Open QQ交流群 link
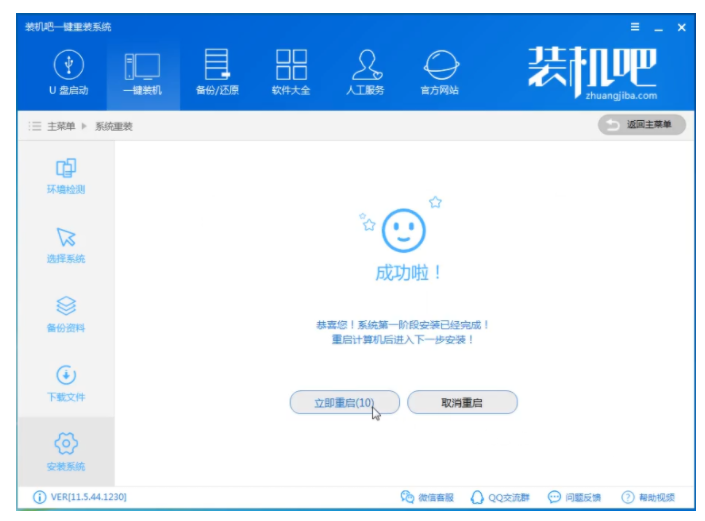705x521 pixels. pos(500,497)
